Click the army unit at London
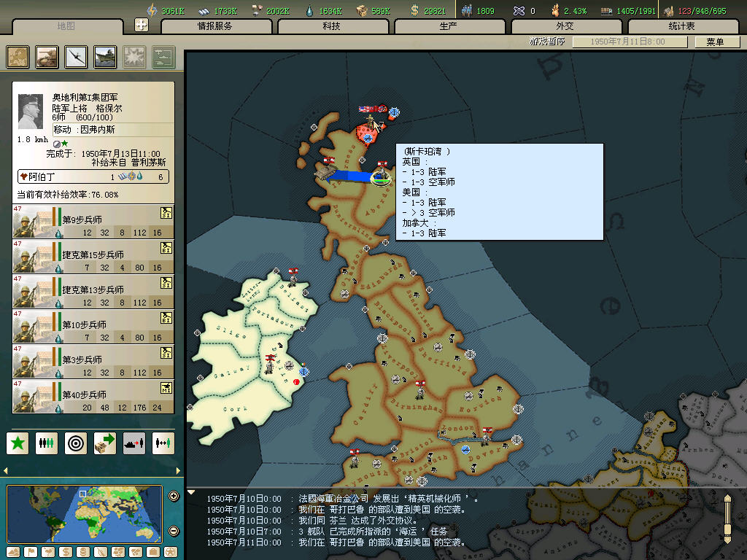Screen dimensions: 747x560 pyautogui.click(x=487, y=437)
